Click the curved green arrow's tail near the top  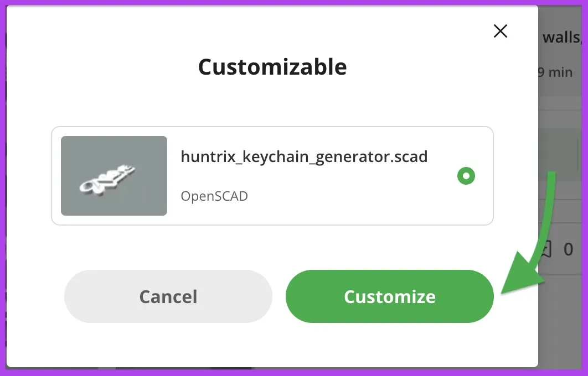[550, 180]
